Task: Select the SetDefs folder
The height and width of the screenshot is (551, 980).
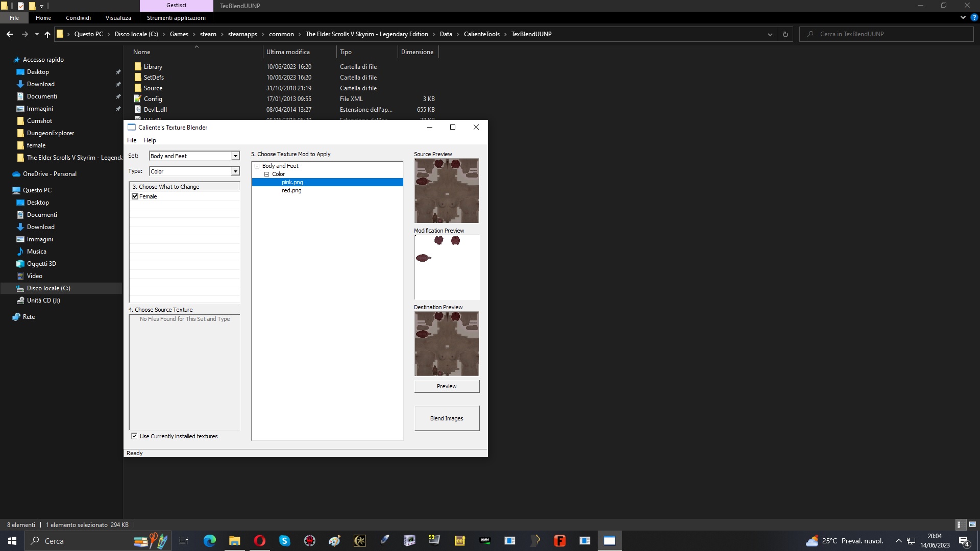Action: click(154, 78)
